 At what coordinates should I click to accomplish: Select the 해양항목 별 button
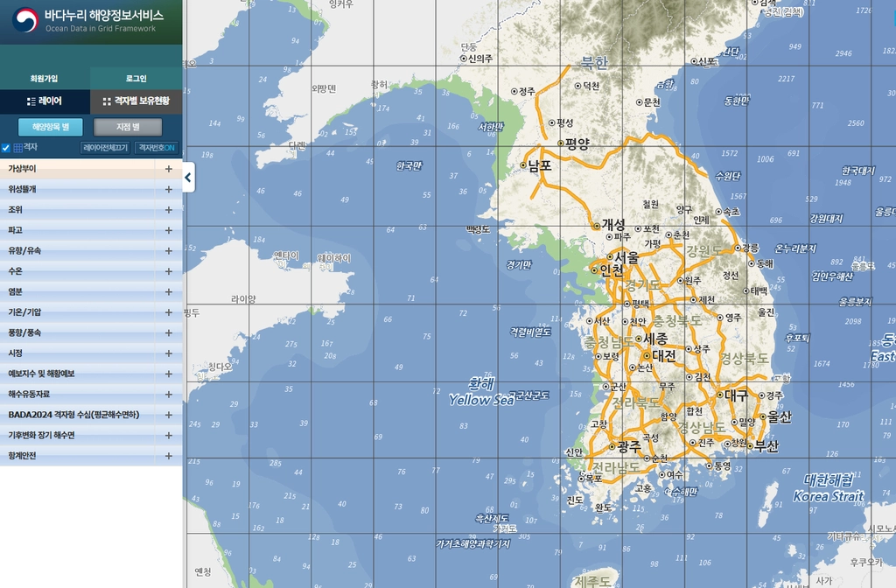pos(50,127)
